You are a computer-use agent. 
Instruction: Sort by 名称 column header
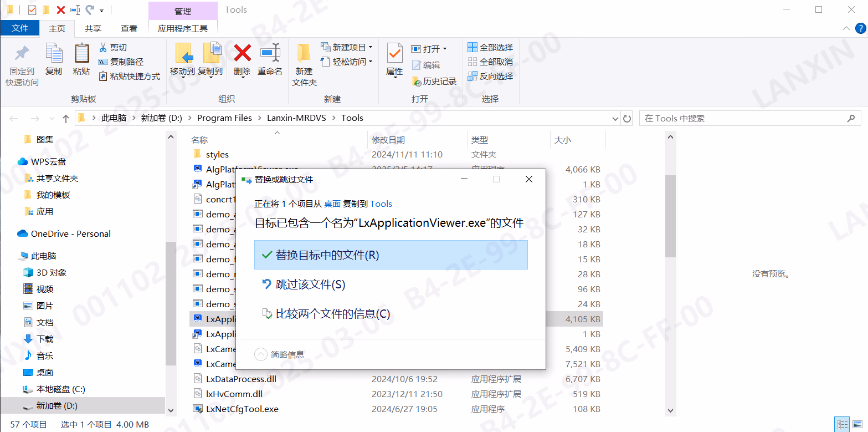pos(199,140)
